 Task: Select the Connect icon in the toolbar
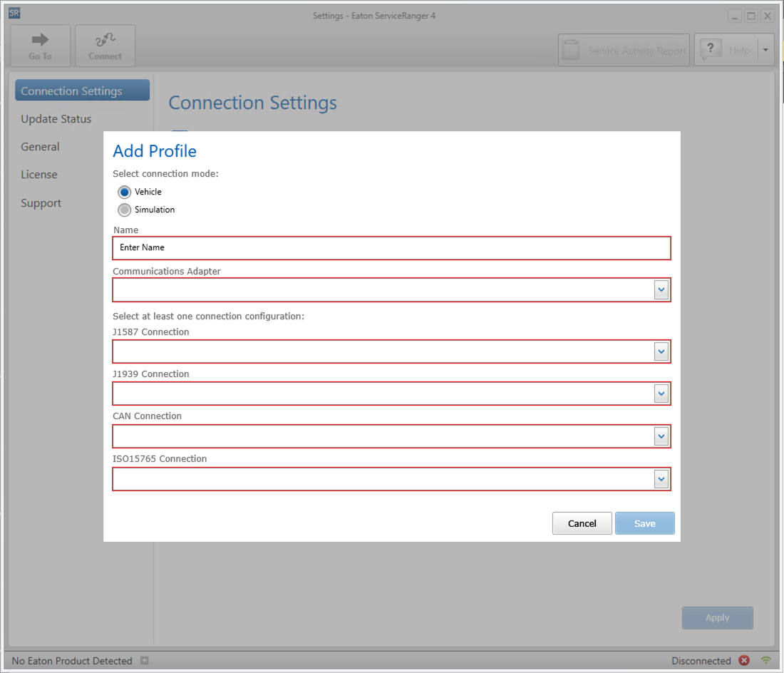(x=105, y=39)
